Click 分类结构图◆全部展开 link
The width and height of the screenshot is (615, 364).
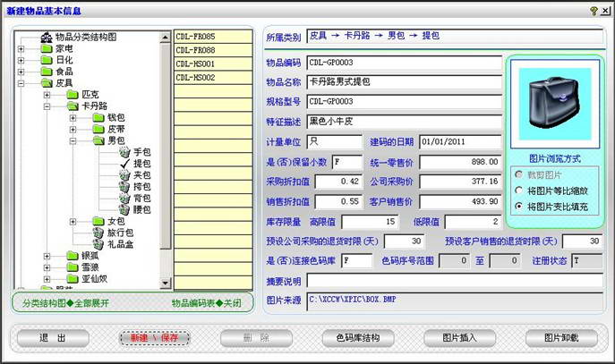pyautogui.click(x=66, y=303)
